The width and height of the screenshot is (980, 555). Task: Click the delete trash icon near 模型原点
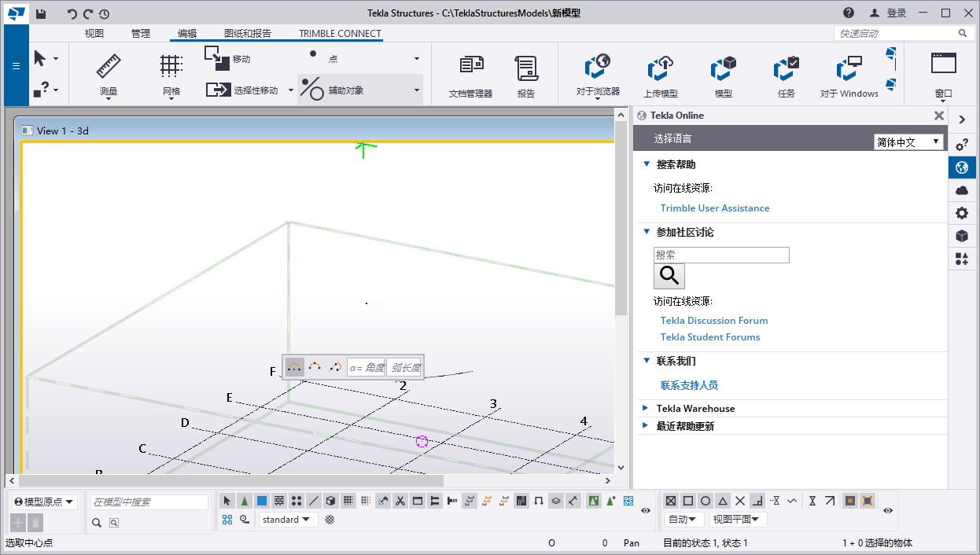pos(35,523)
